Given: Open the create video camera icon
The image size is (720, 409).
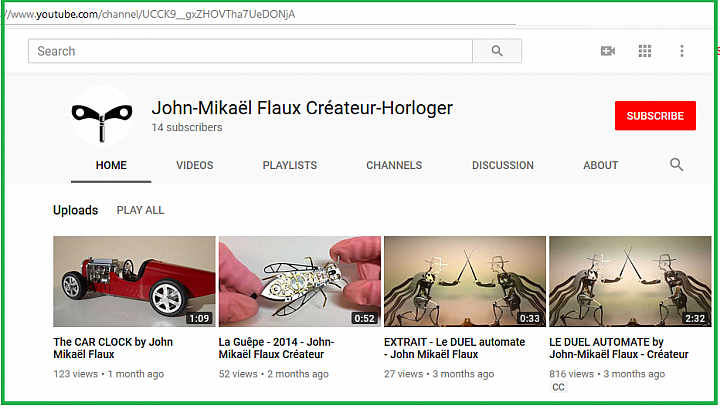Looking at the screenshot, I should 608,51.
